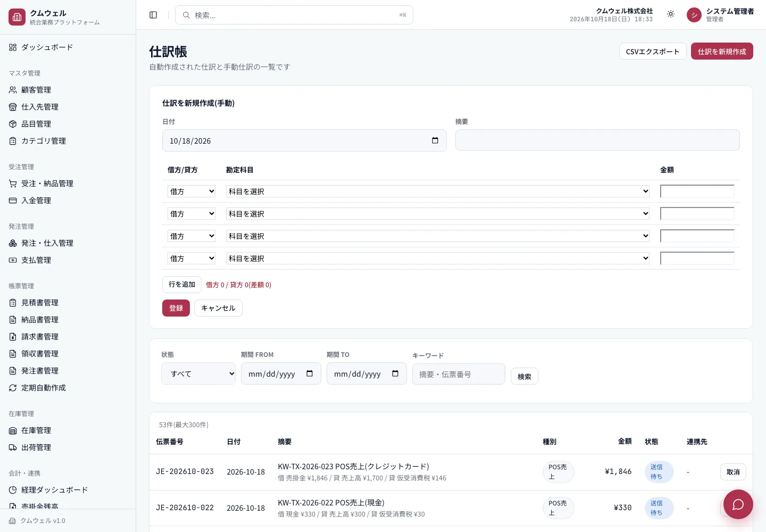This screenshot has width=766, height=532.
Task: Click the 定期自動作成 refresh icon
Action: click(x=13, y=388)
